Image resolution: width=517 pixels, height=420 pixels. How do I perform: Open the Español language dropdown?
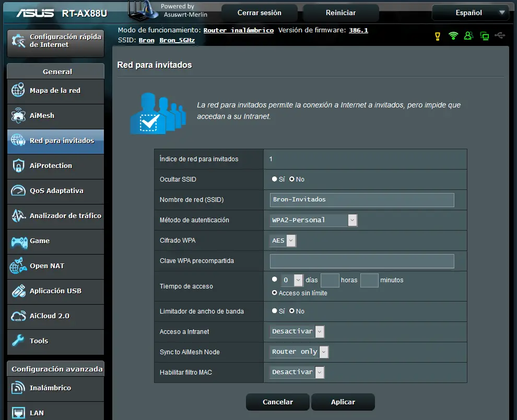[470, 13]
